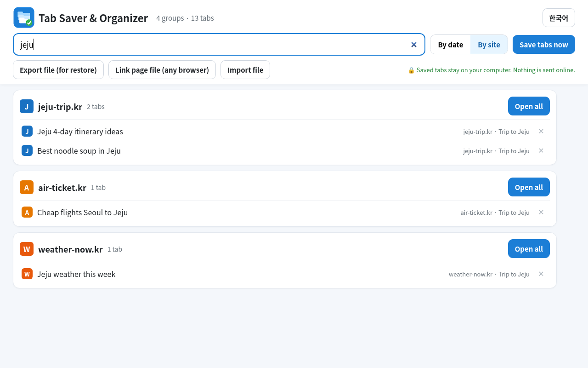This screenshot has width=588, height=368.
Task: Export file for restore
Action: pos(58,70)
